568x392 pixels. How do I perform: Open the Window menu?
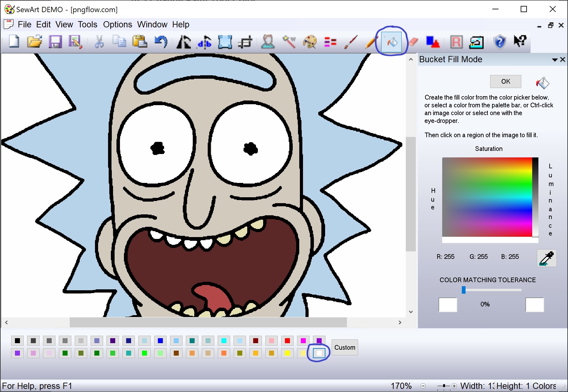(152, 24)
